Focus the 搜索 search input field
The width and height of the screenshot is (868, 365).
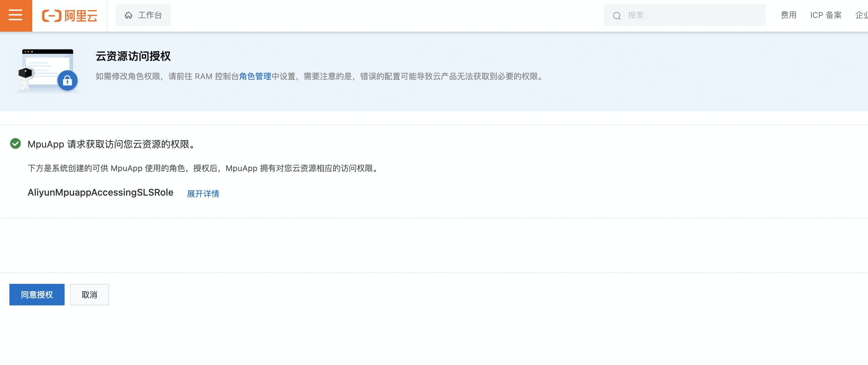point(685,15)
